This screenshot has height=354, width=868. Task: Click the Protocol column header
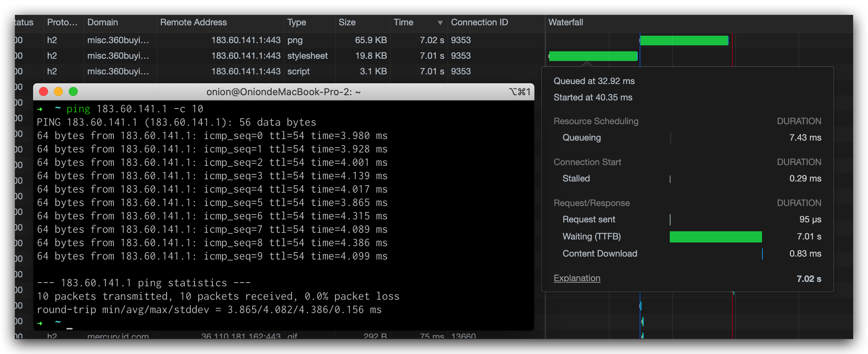pos(62,22)
